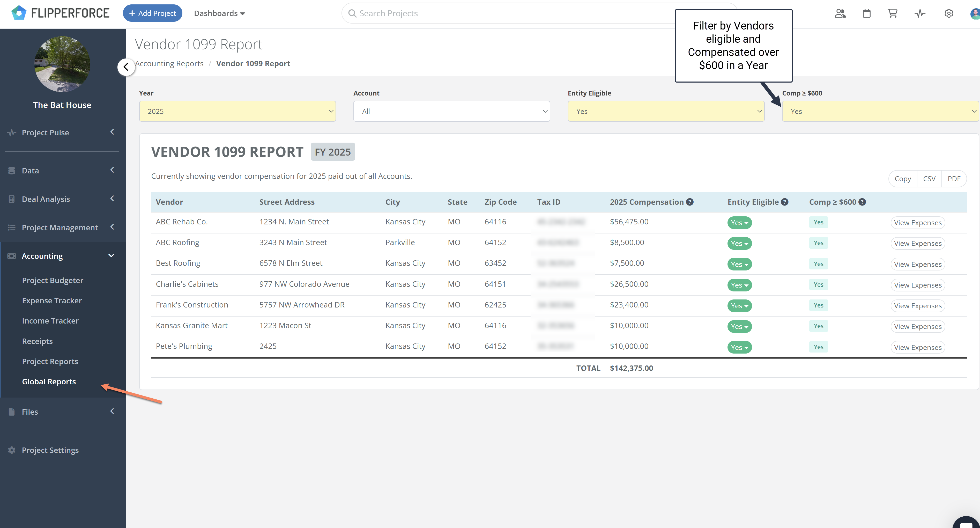Open the shopping cart icon

(x=893, y=13)
